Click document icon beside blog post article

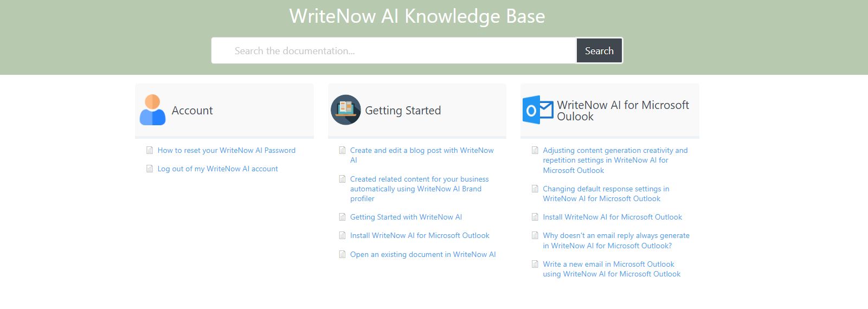coord(342,150)
